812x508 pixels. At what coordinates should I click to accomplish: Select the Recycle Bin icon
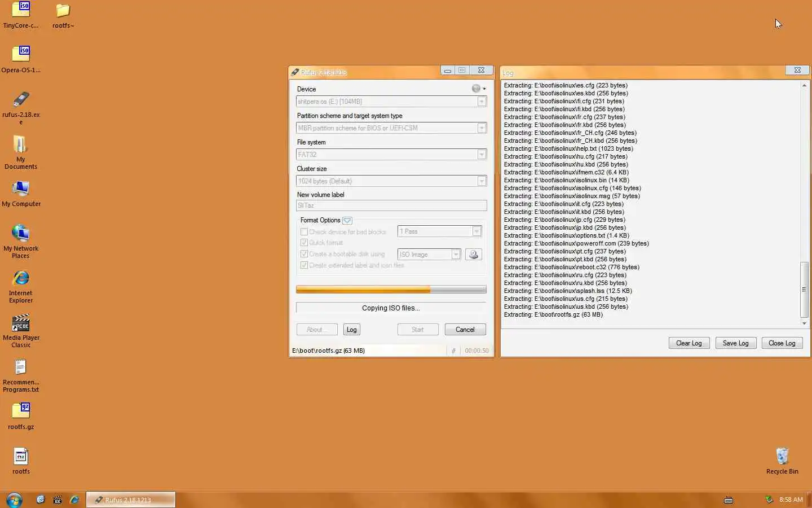point(782,461)
